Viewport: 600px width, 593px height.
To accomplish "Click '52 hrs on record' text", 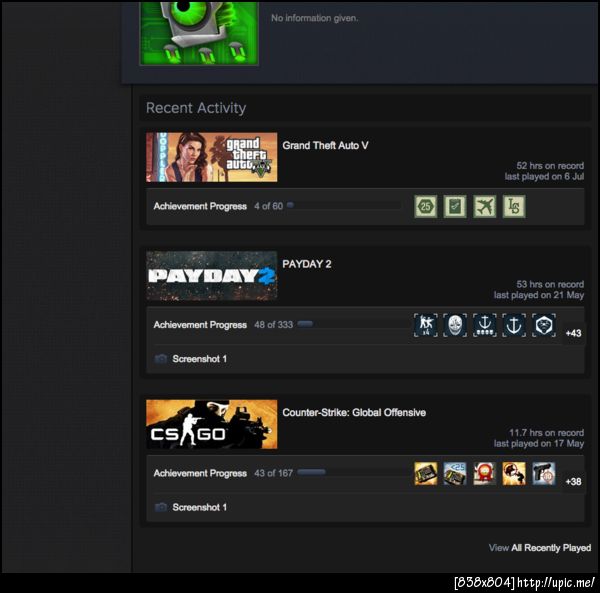I will coord(550,166).
